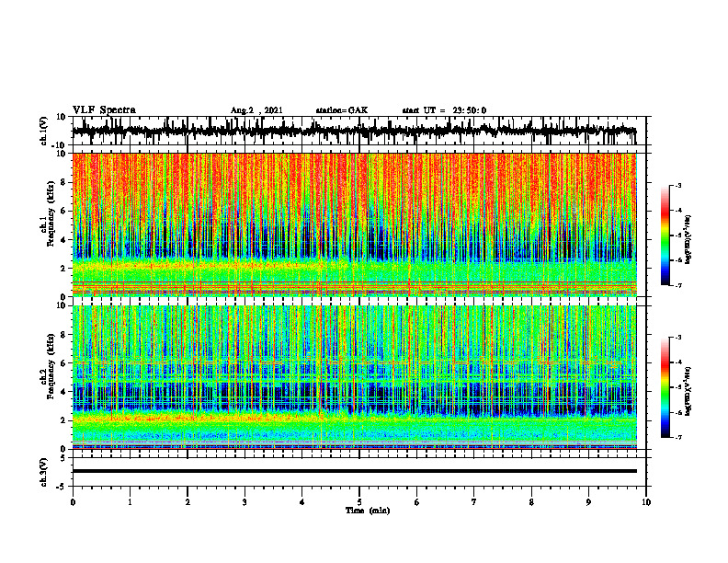Click the time axis tick label "5"
Screen dimensions: 728x563
click(x=359, y=502)
